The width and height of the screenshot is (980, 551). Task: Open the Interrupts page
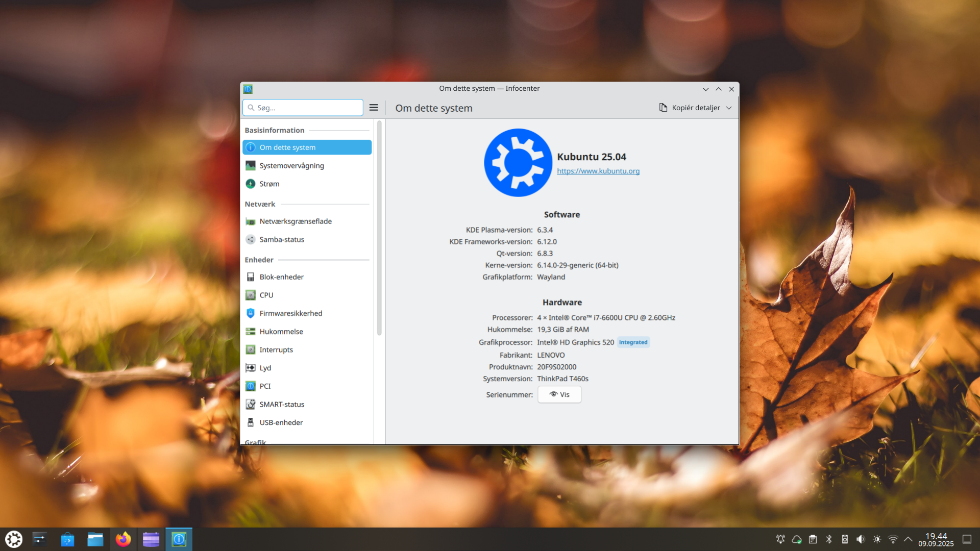coord(307,350)
